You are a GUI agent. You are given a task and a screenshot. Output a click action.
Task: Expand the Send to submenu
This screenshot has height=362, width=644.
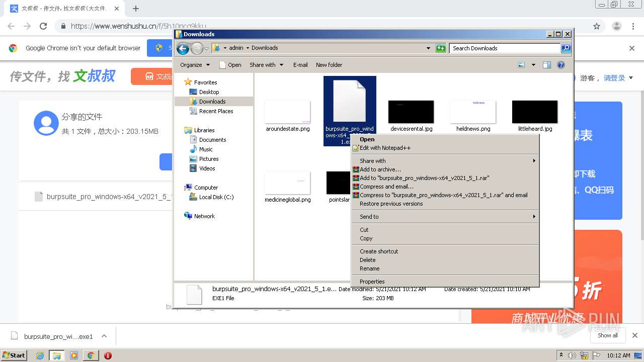click(445, 217)
